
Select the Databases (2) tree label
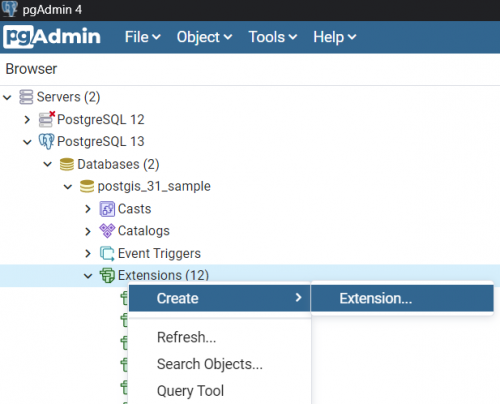click(x=118, y=164)
